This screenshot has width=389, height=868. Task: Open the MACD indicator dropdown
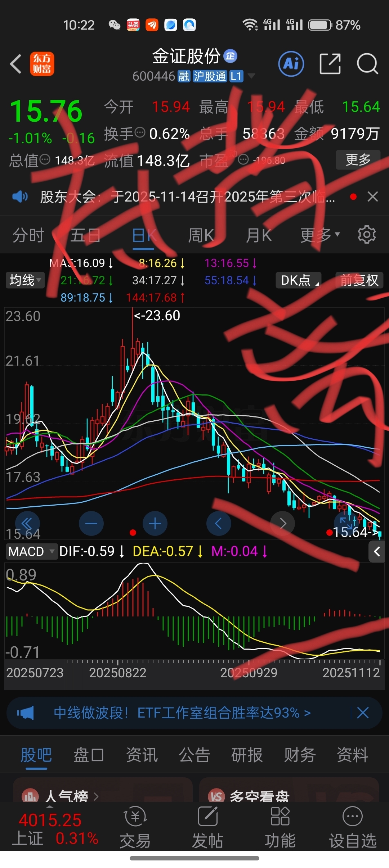31,551
